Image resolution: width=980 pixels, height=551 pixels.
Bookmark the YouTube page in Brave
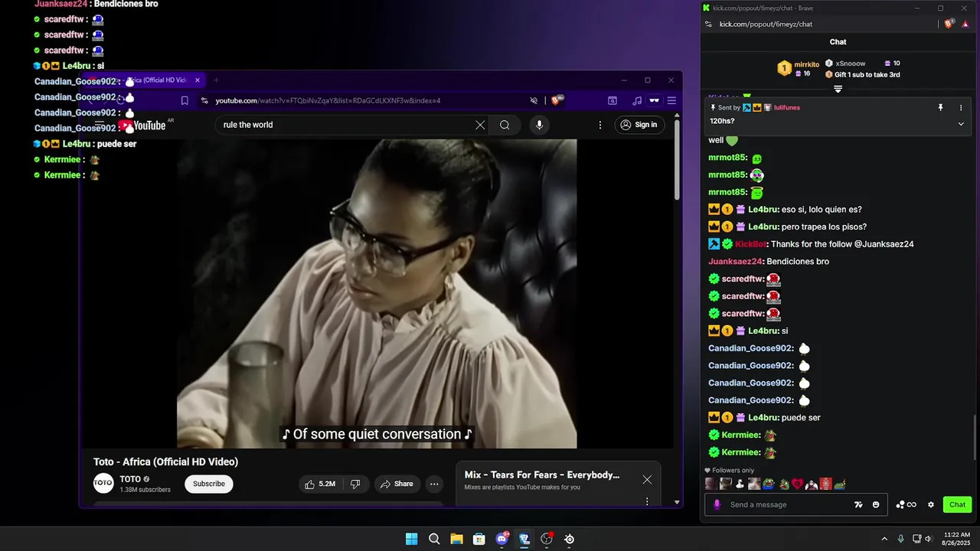pyautogui.click(x=185, y=101)
